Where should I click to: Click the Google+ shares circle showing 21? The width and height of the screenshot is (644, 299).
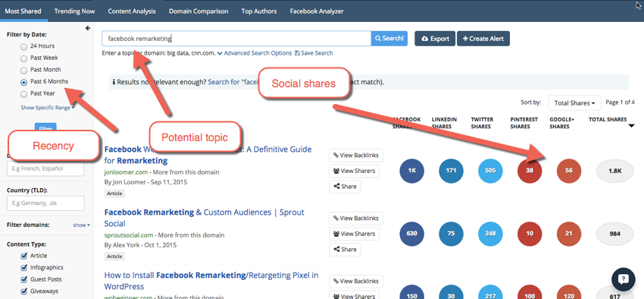pyautogui.click(x=569, y=234)
